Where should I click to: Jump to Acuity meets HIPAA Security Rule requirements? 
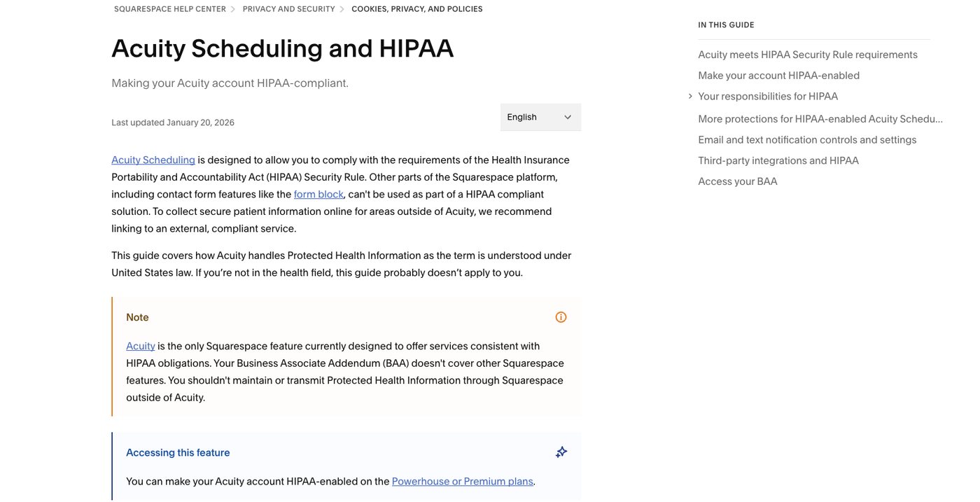coord(808,55)
